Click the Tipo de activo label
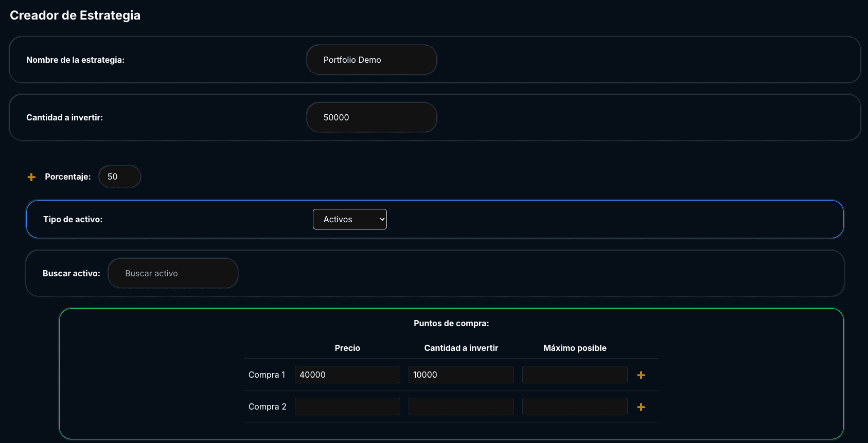This screenshot has width=868, height=443. click(x=73, y=219)
